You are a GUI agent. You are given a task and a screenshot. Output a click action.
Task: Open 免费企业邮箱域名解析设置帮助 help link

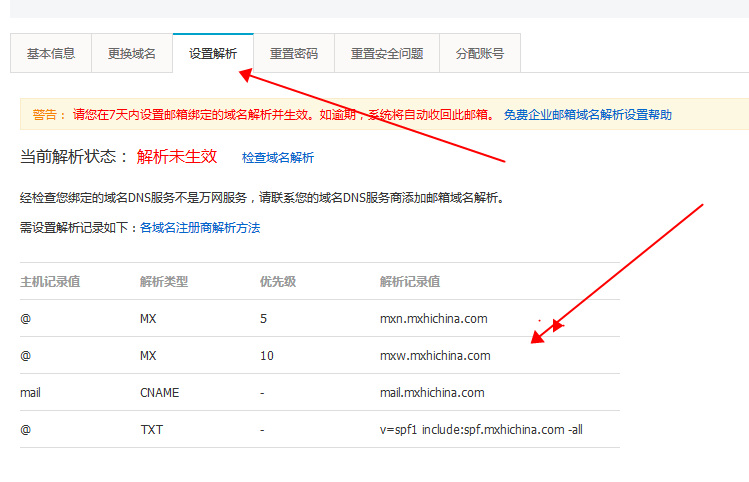pos(587,115)
